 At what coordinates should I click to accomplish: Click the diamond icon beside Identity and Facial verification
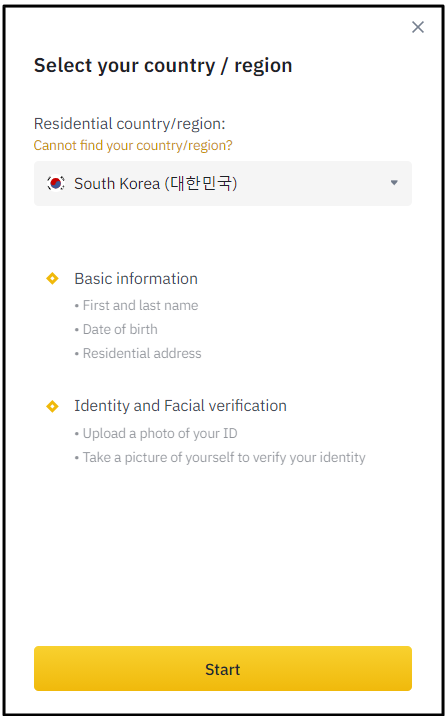(52, 405)
